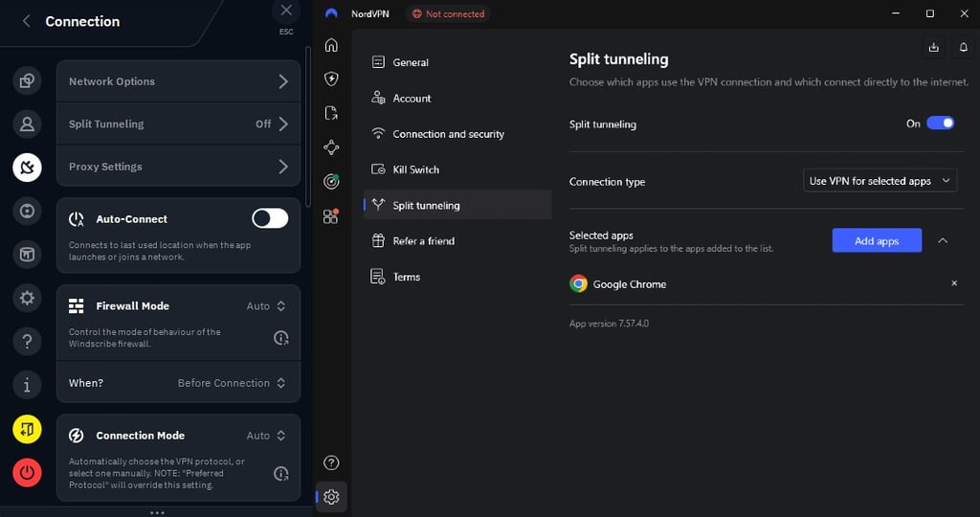The image size is (980, 517).
Task: Click Windscribe red power quit icon
Action: click(x=27, y=473)
